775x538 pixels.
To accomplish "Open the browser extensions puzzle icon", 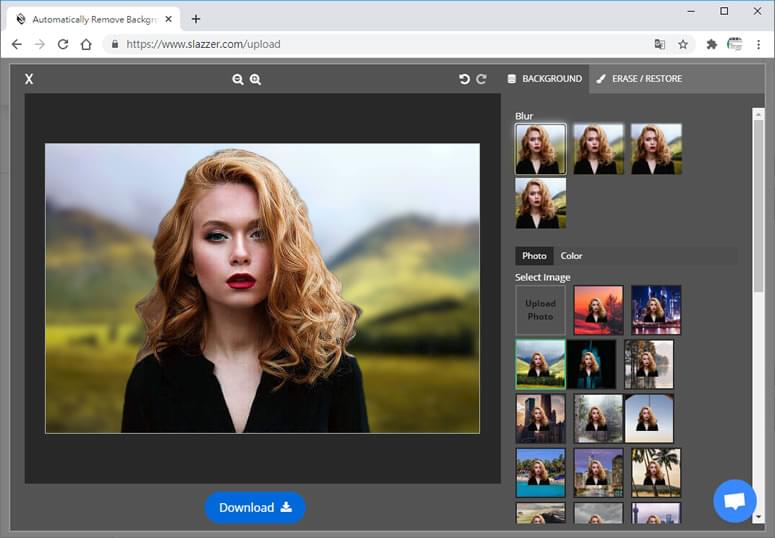I will 712,45.
